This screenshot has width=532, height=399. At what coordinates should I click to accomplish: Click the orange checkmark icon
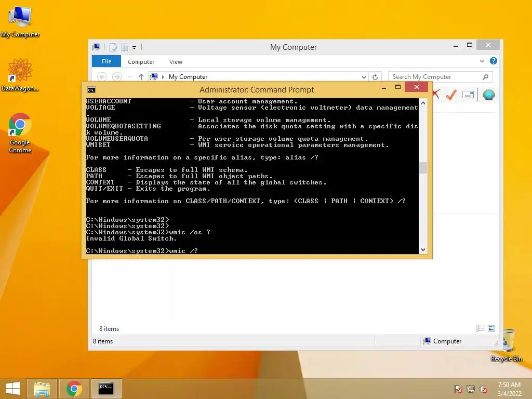tap(451, 95)
